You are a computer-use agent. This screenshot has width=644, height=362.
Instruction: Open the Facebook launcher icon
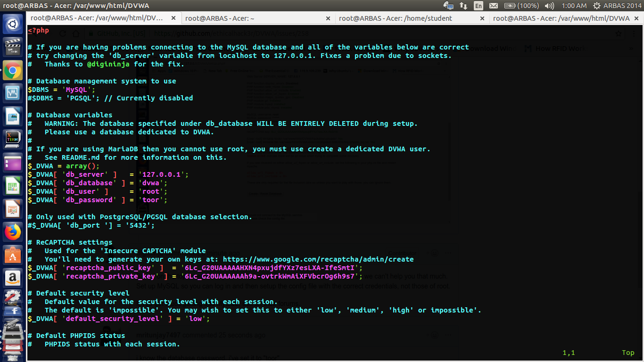13,311
